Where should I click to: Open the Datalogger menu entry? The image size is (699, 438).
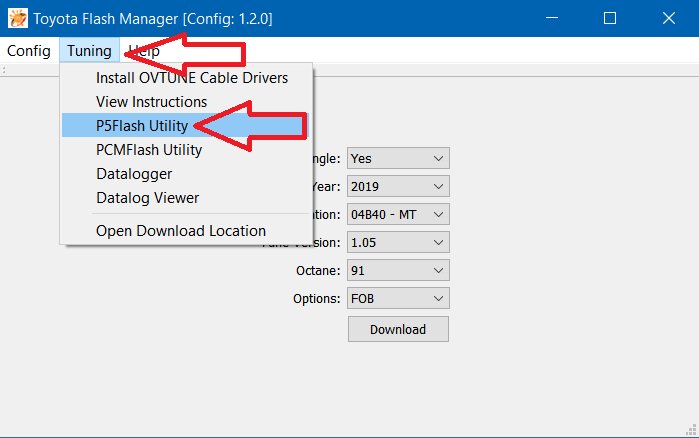tap(186, 174)
